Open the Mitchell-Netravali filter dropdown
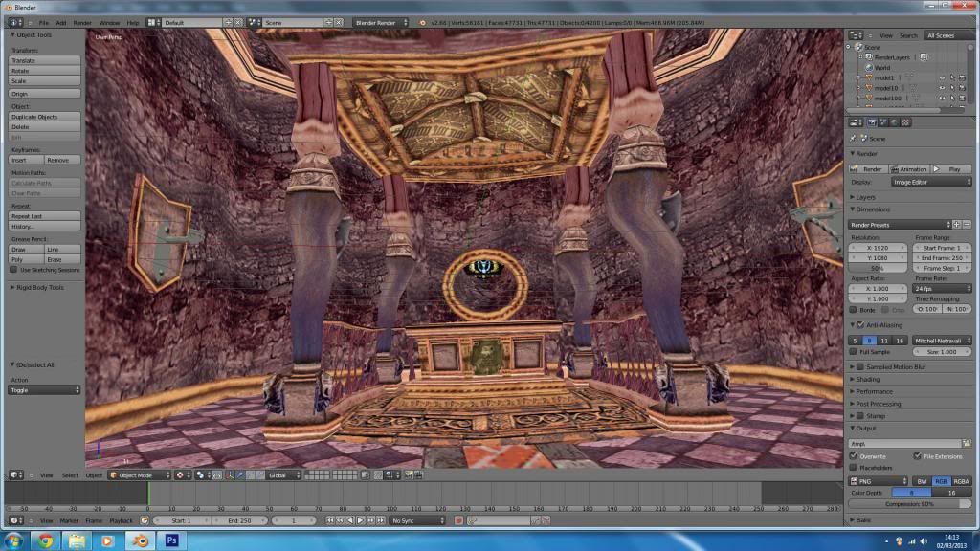Screen dimensions: 980x551 942,341
